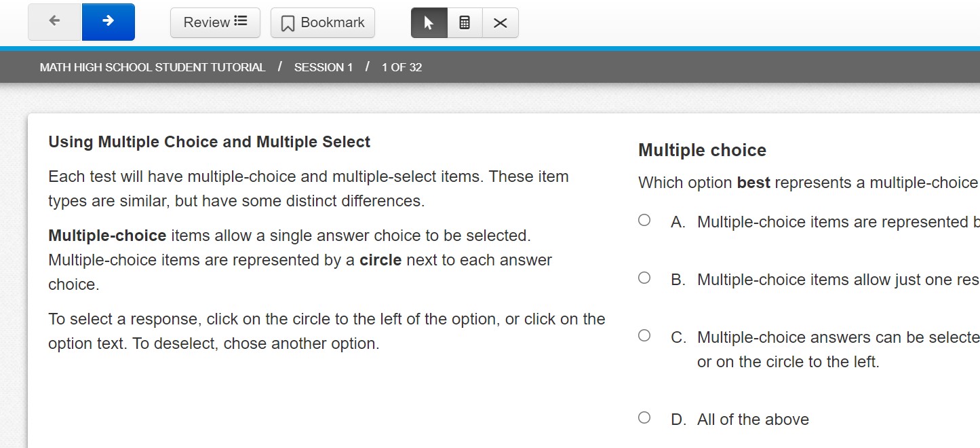Select radio button for option B

click(644, 278)
